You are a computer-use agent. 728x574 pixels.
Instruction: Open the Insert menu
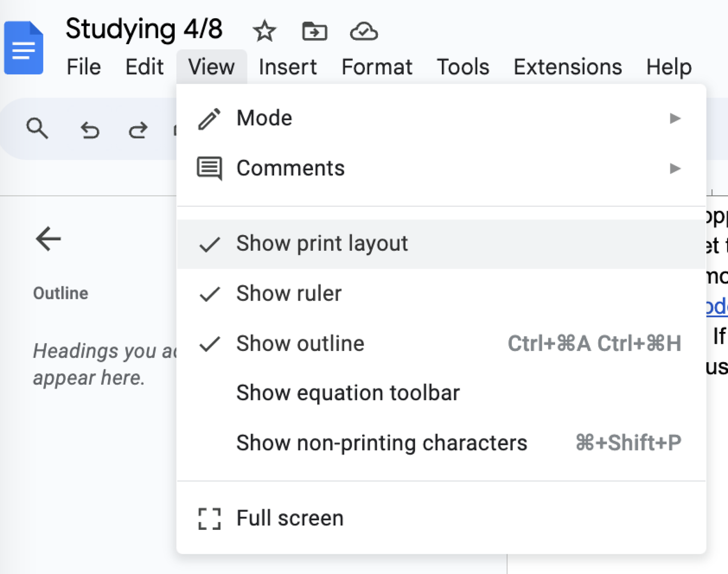288,67
